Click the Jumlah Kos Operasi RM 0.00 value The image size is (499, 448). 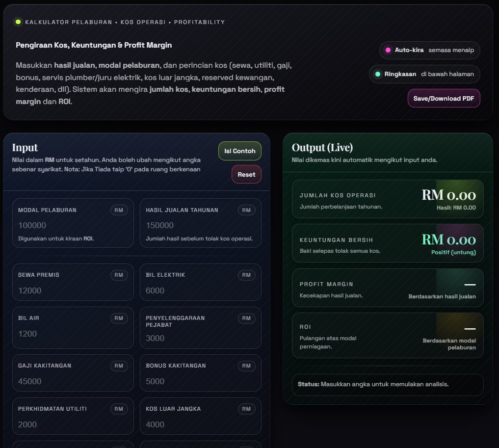click(449, 195)
